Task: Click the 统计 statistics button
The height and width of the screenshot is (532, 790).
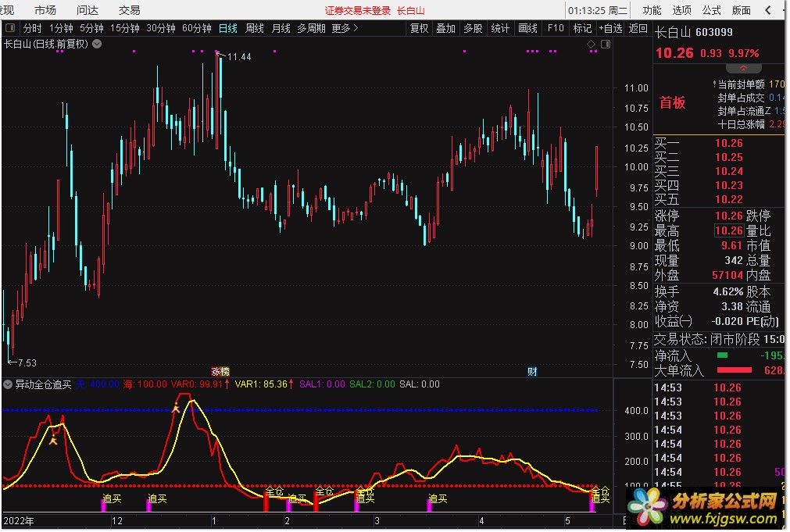Action: tap(500, 28)
